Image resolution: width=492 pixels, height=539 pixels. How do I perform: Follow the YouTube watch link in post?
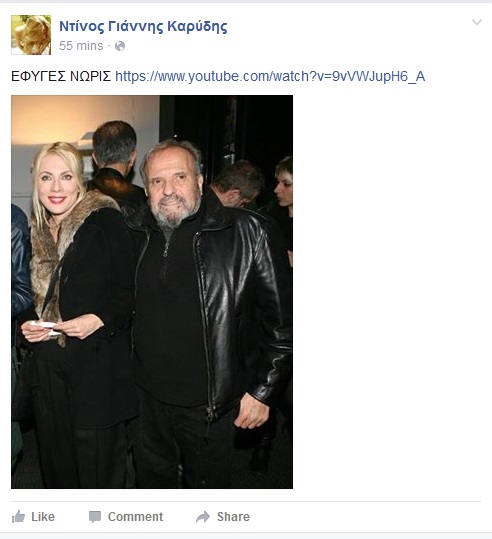pos(270,76)
